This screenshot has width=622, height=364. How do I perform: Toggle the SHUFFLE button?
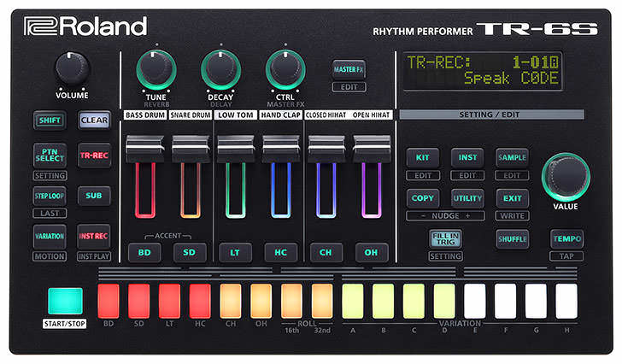(x=512, y=239)
